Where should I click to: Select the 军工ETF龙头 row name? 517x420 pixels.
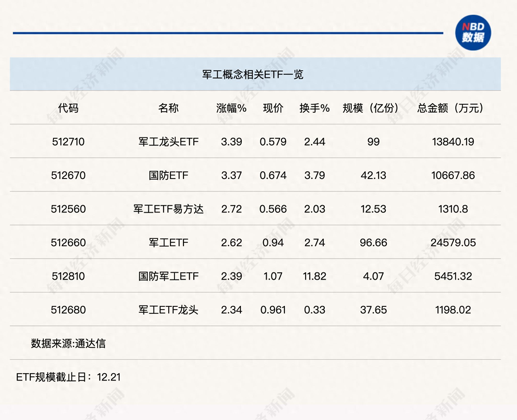[169, 309]
